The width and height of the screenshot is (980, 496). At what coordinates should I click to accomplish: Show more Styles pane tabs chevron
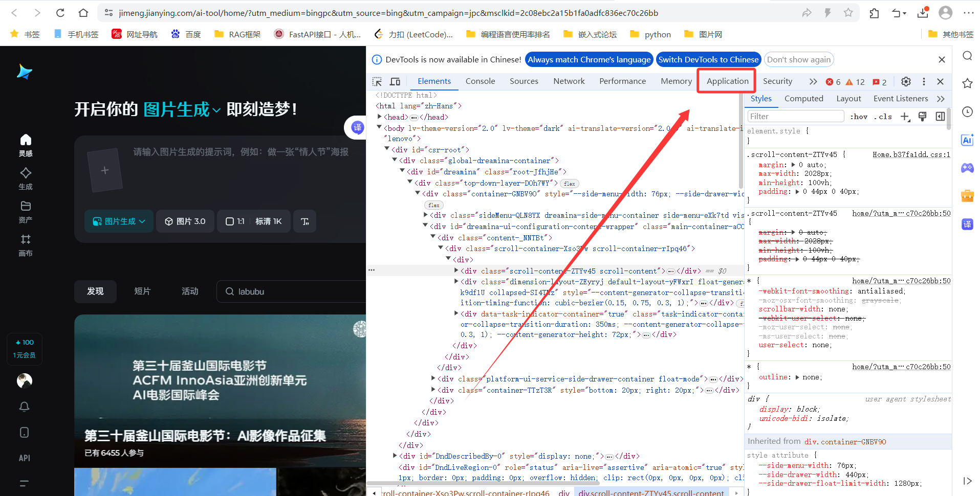pos(941,99)
